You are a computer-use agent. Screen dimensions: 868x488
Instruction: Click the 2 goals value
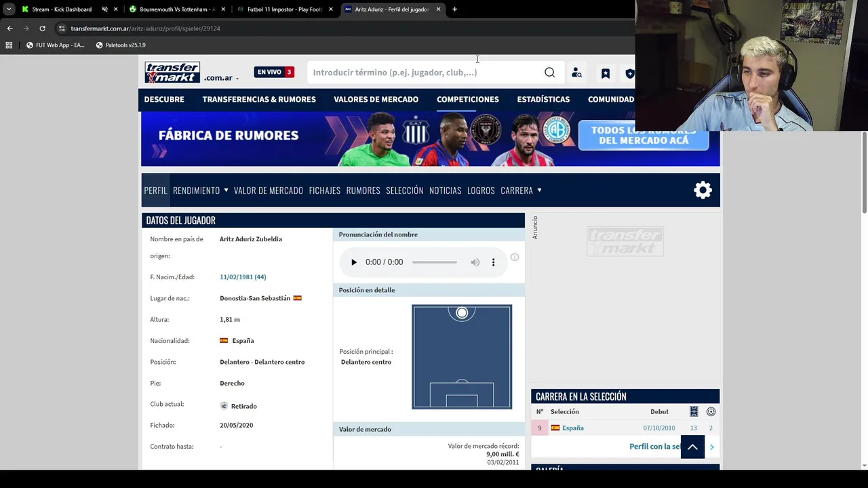point(711,428)
